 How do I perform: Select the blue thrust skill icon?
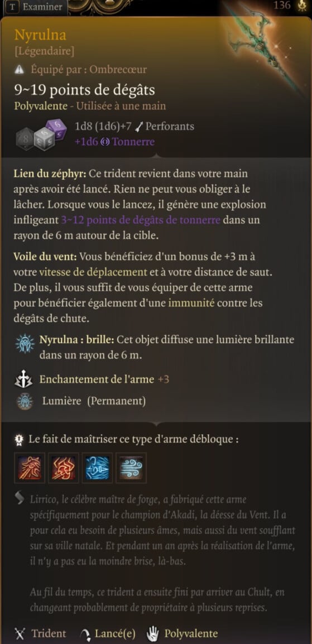tap(97, 468)
